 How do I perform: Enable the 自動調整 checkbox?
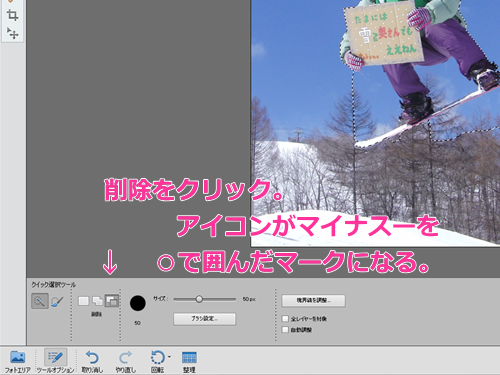pyautogui.click(x=285, y=330)
